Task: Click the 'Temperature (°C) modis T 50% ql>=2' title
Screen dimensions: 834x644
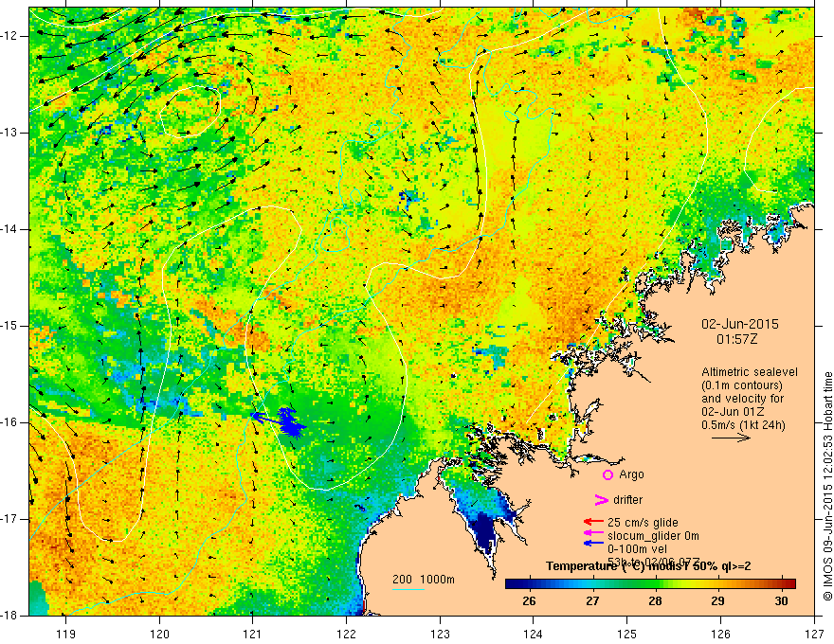Action: pyautogui.click(x=648, y=566)
